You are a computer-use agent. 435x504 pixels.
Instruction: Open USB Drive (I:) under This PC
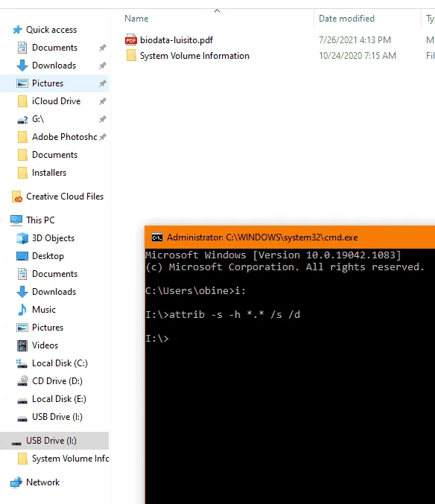[57, 417]
